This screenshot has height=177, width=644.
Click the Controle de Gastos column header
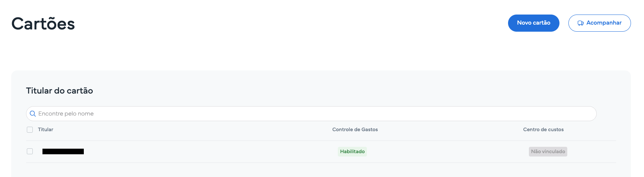(355, 130)
